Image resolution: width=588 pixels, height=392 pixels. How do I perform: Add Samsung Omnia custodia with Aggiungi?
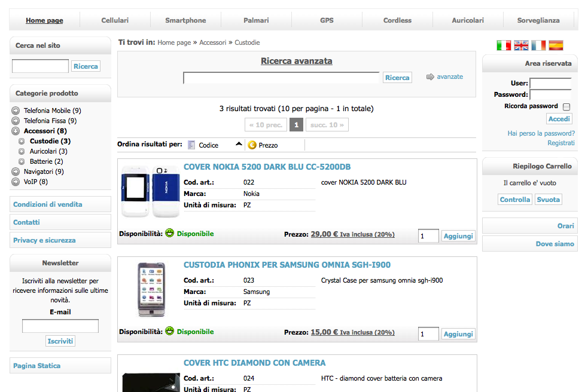458,333
